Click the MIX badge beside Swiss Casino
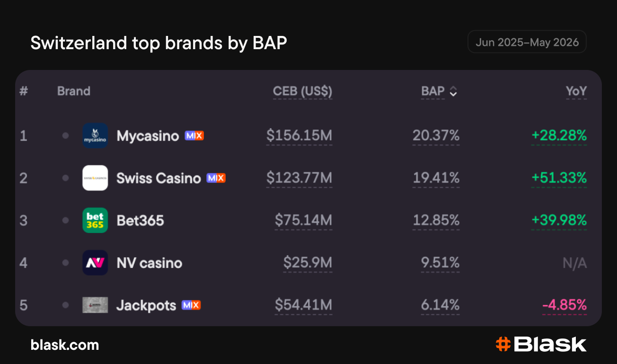 216,178
